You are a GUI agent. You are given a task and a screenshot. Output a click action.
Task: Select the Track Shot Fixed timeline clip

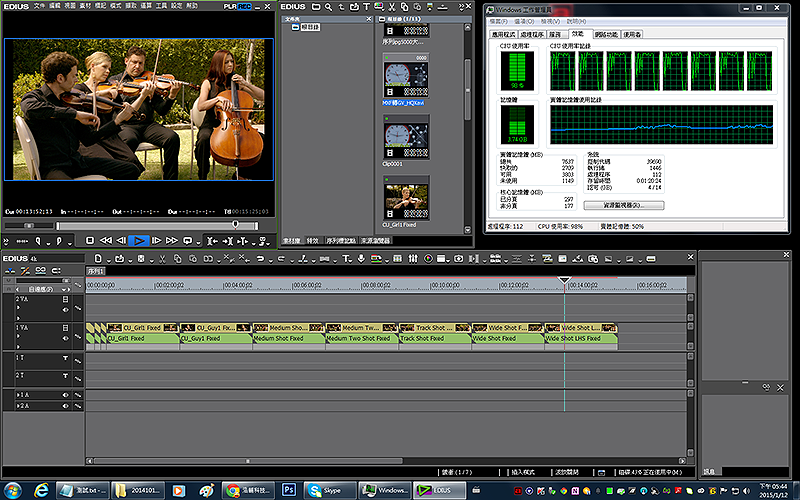(x=435, y=333)
